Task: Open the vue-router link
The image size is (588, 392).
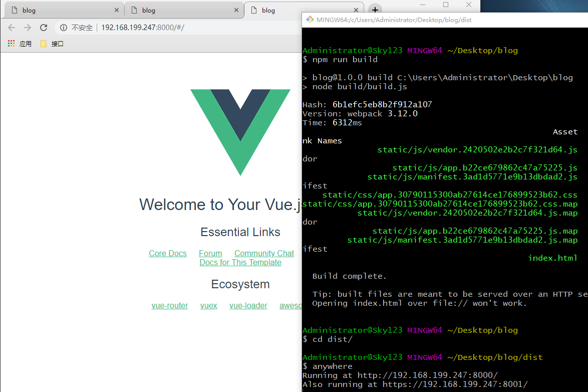Action: pyautogui.click(x=169, y=306)
